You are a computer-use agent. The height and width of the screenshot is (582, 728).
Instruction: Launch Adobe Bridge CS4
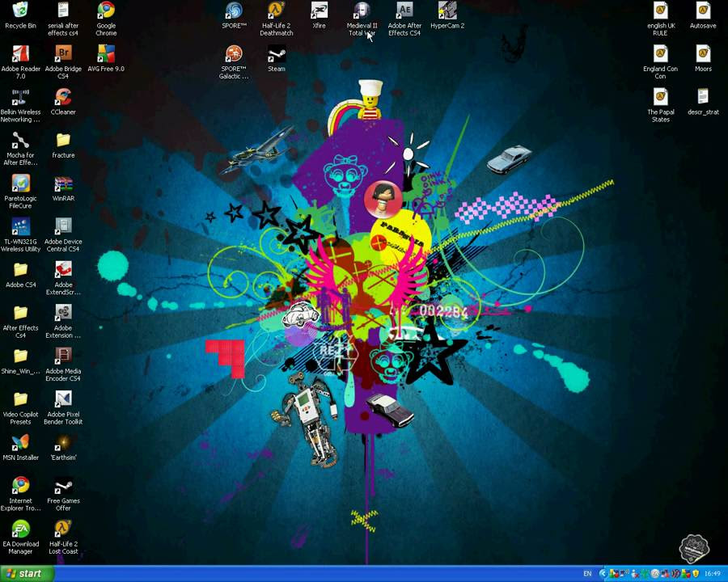click(63, 54)
